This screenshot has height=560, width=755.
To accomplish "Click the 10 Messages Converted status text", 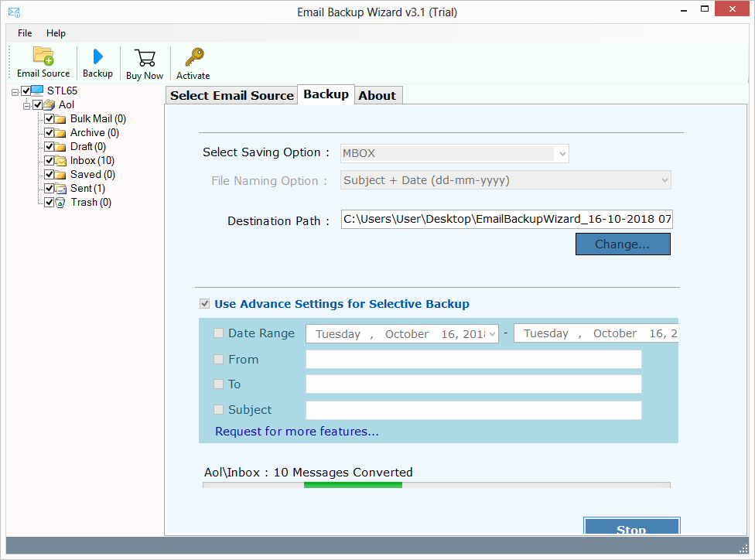I will [343, 473].
